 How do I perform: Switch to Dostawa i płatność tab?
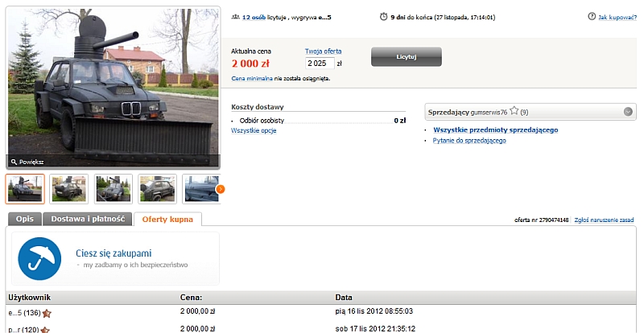[88, 219]
